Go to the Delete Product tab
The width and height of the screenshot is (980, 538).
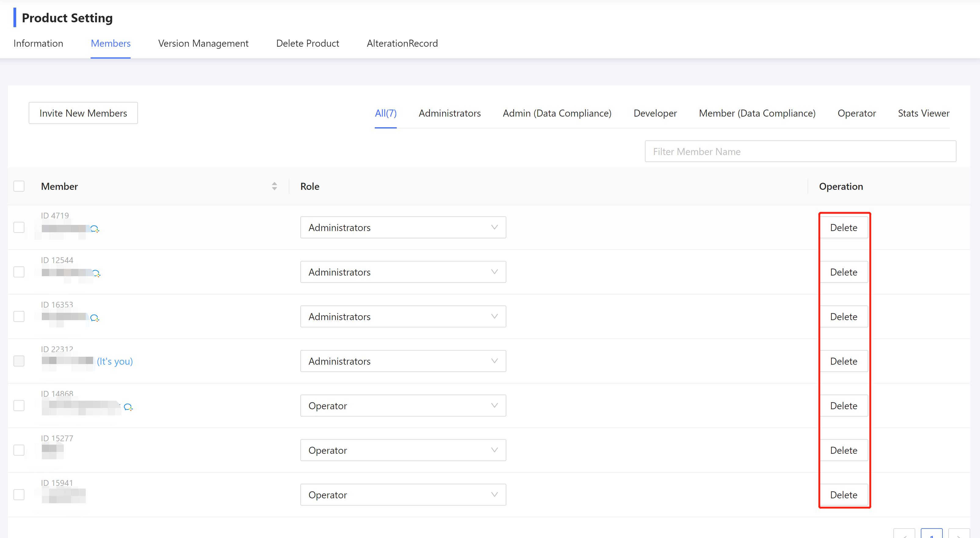[x=307, y=43]
